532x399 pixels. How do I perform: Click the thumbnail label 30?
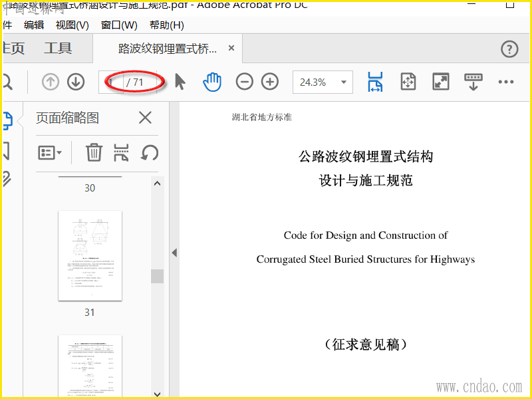click(90, 188)
